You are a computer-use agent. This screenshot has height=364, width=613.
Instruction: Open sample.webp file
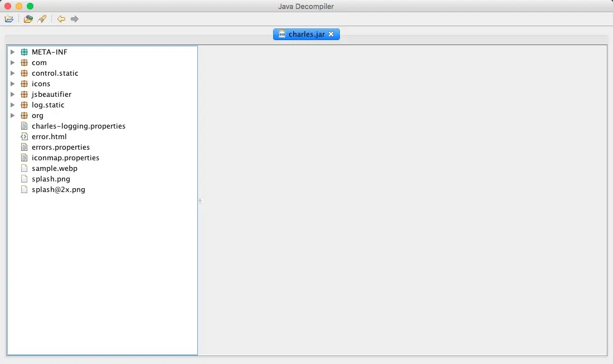point(55,168)
